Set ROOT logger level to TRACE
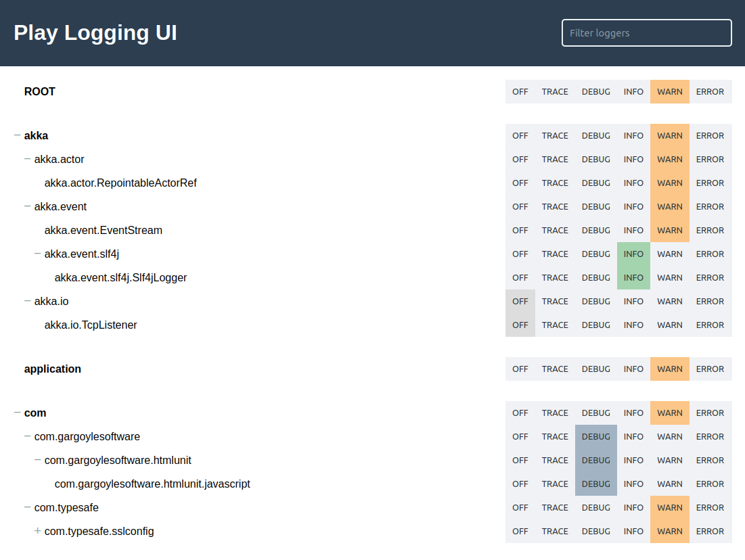The height and width of the screenshot is (560, 745). [555, 92]
